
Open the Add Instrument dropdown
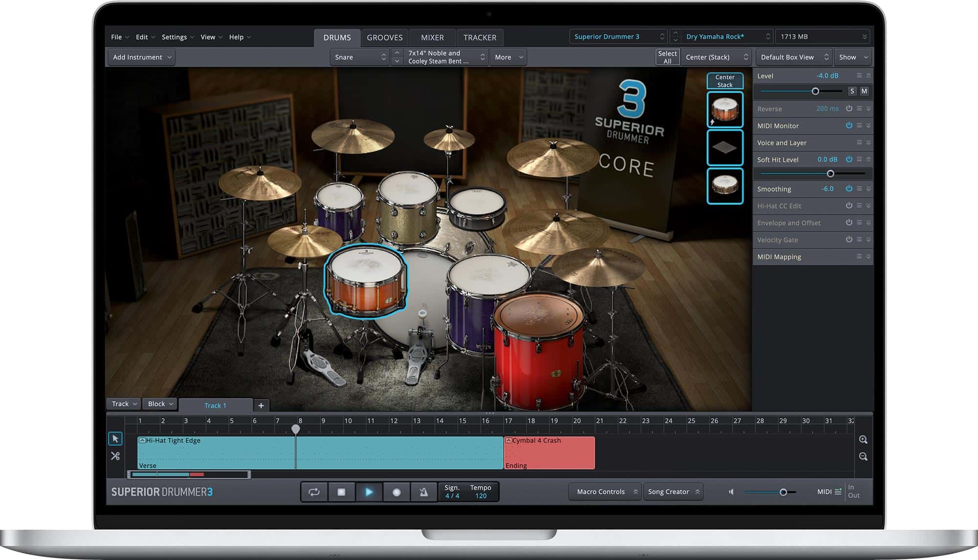coord(141,57)
